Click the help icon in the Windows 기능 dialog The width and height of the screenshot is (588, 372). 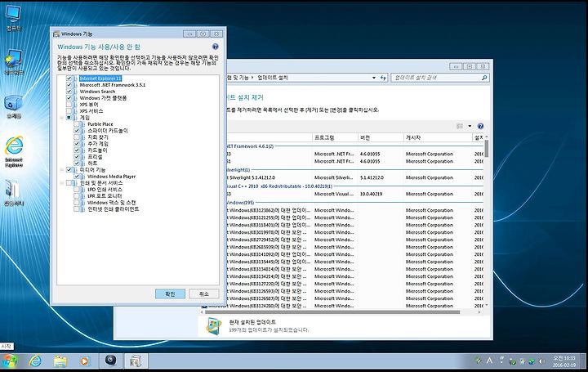pyautogui.click(x=216, y=47)
